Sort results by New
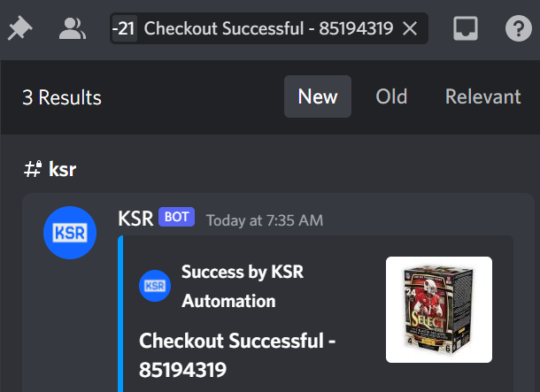The image size is (540, 392). [x=318, y=96]
